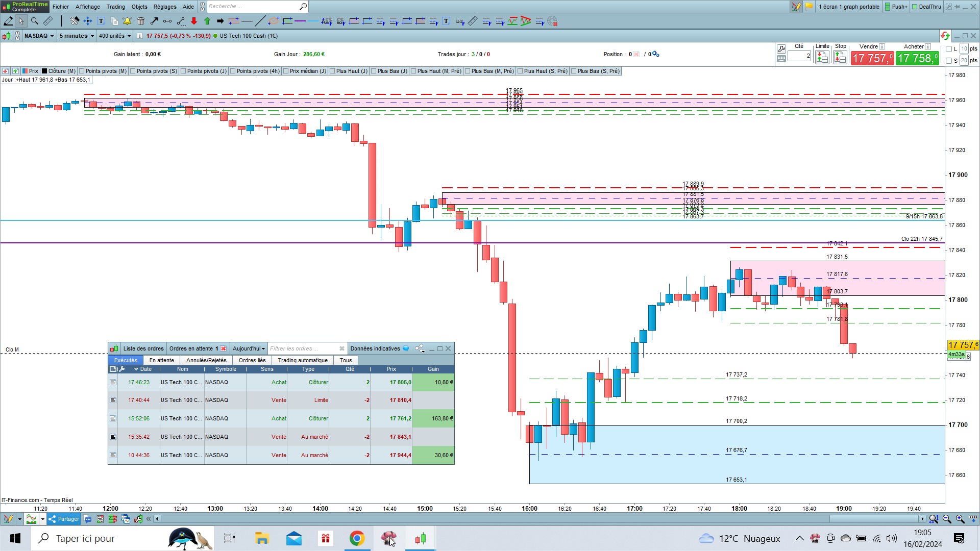
Task: Expand the Aujourd'hui date filter dropdown
Action: click(249, 348)
